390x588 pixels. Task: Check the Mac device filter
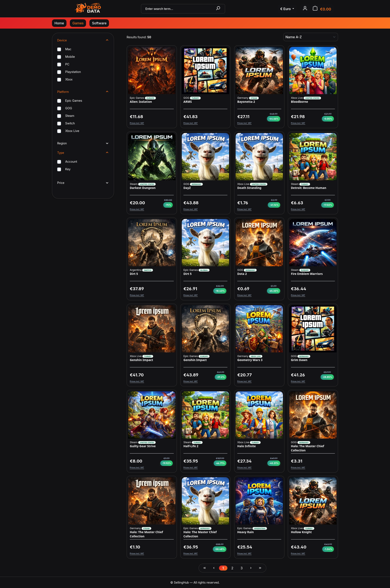click(x=59, y=49)
